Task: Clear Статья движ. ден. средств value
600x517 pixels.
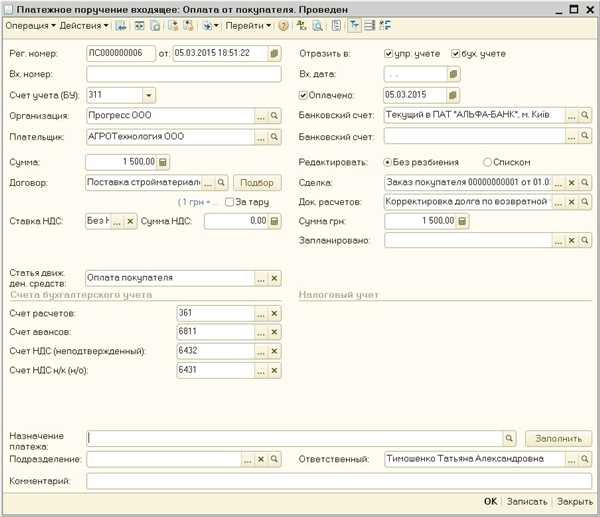Action: (x=274, y=278)
